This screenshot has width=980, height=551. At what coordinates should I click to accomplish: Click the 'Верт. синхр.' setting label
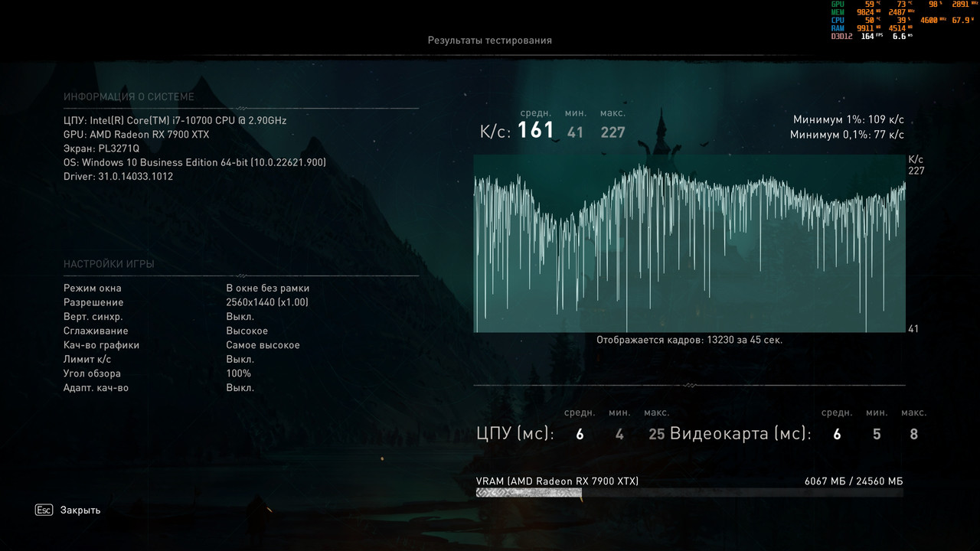93,317
